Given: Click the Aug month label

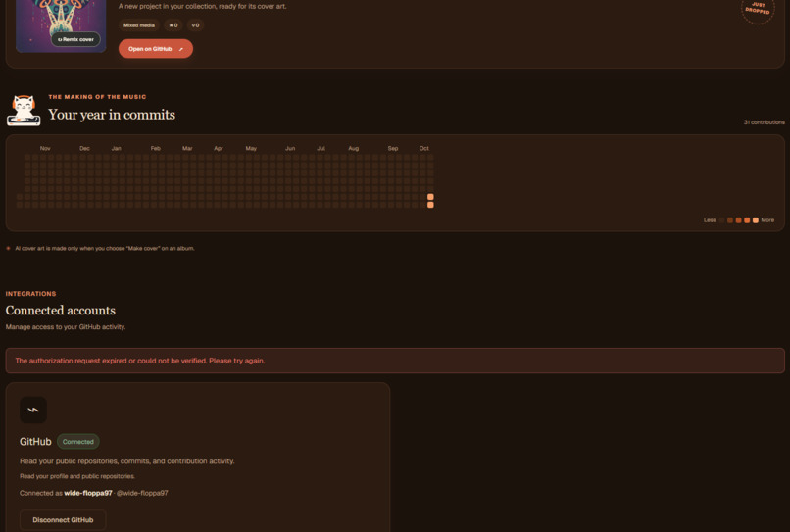Looking at the screenshot, I should tap(354, 149).
